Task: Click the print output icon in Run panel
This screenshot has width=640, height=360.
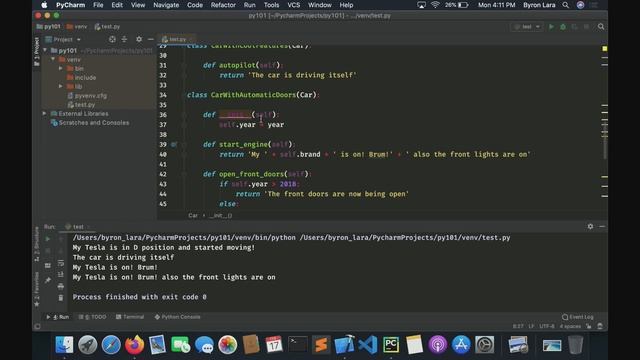Action: (x=61, y=286)
